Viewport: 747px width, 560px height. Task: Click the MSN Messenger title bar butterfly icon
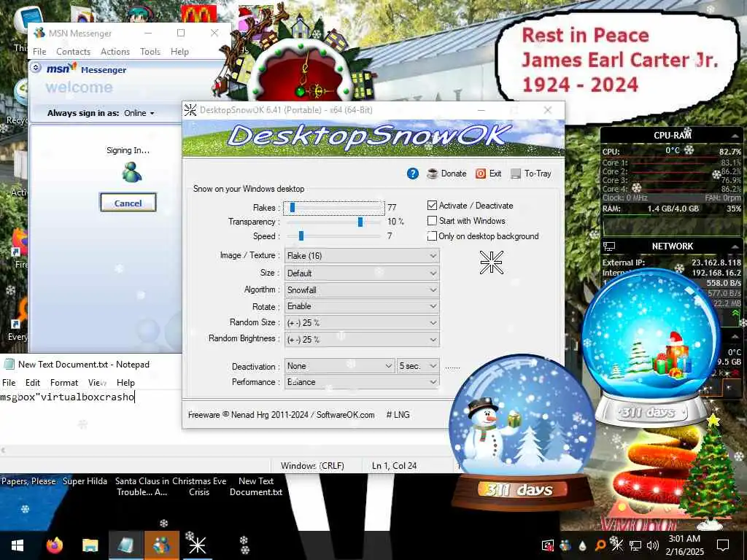pyautogui.click(x=39, y=33)
